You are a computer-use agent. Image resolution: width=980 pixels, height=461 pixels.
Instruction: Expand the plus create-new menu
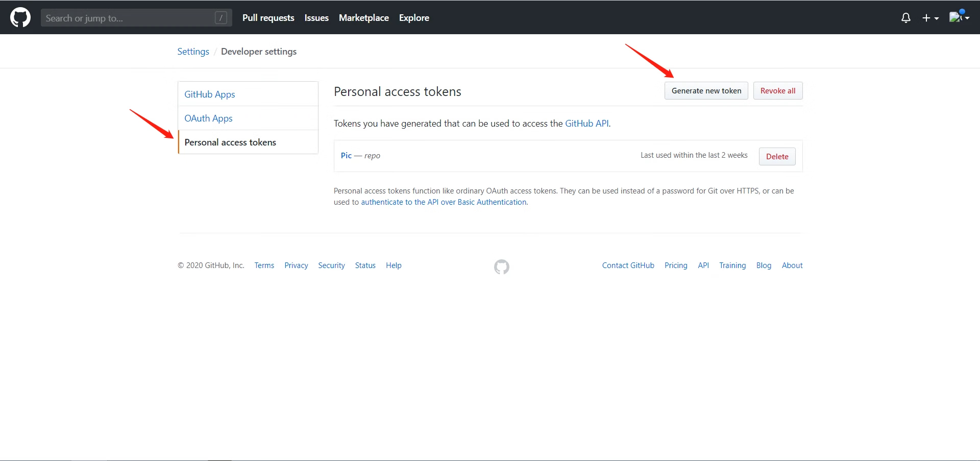point(930,18)
